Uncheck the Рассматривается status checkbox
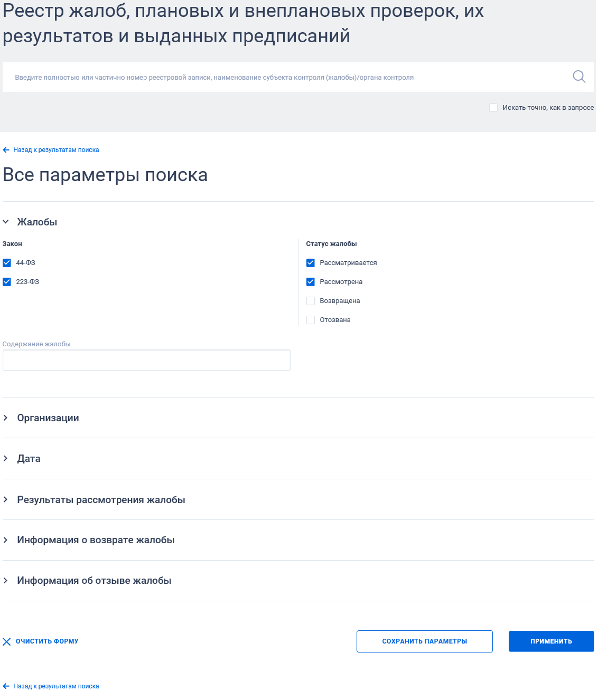The width and height of the screenshot is (598, 700). [311, 263]
